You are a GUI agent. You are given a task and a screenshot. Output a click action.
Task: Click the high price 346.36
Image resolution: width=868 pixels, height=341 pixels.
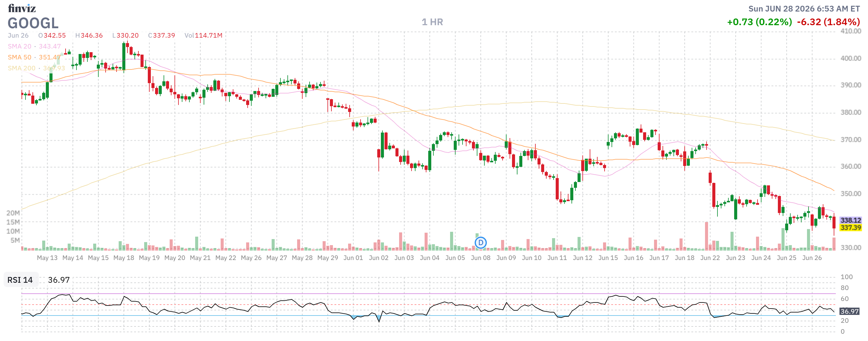coord(92,35)
